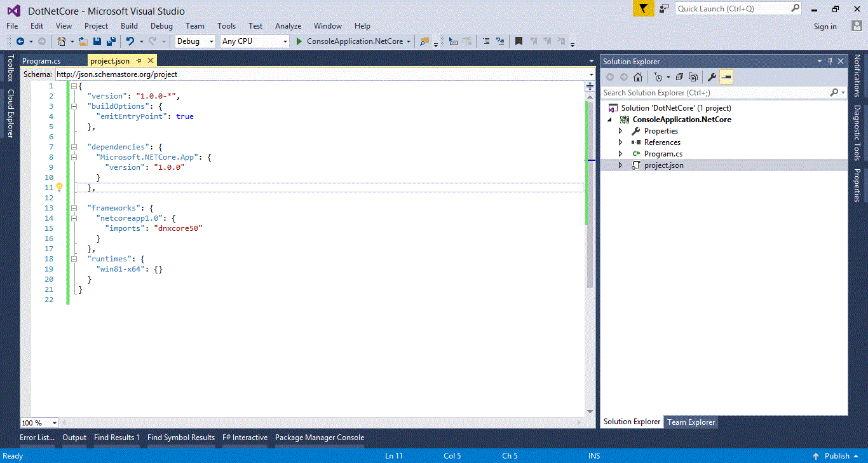868x463 pixels.
Task: Switch to the Program.cs tab
Action: point(43,60)
